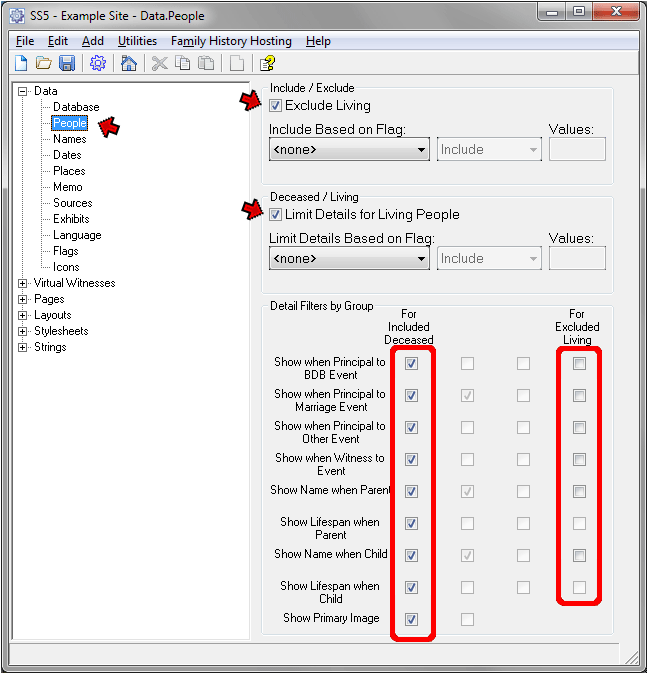Click the Cut scissors toolbar icon
The height and width of the screenshot is (674, 649).
[159, 63]
